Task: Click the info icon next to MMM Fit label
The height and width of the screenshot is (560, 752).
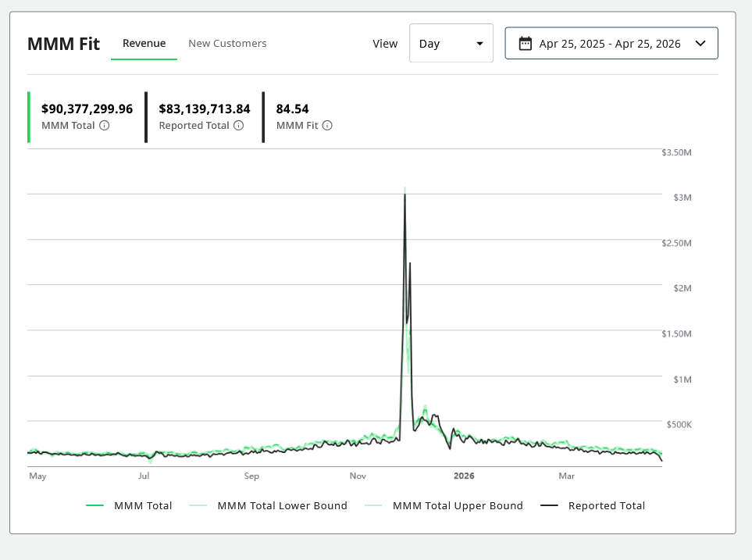Action: 327,126
